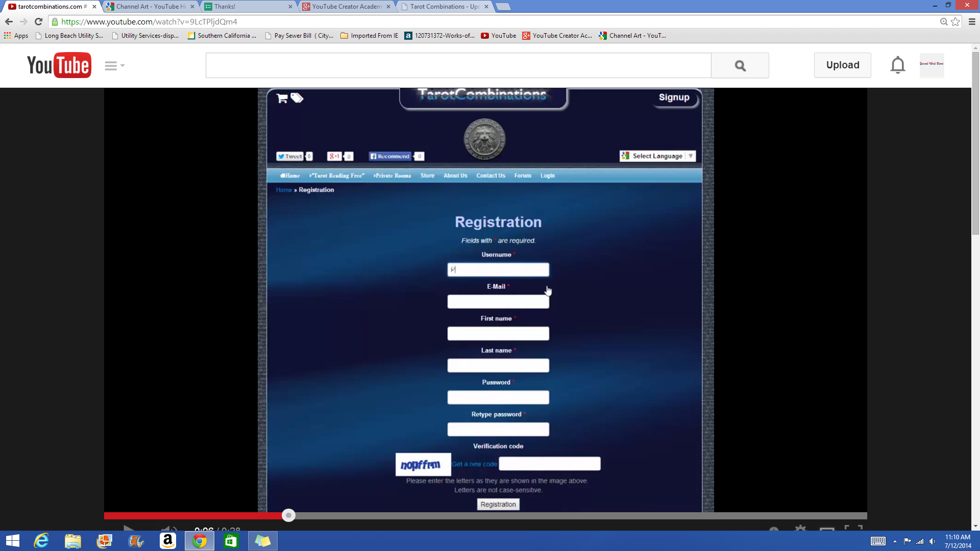980x551 pixels.
Task: Click the YouTube logo home icon
Action: [59, 65]
